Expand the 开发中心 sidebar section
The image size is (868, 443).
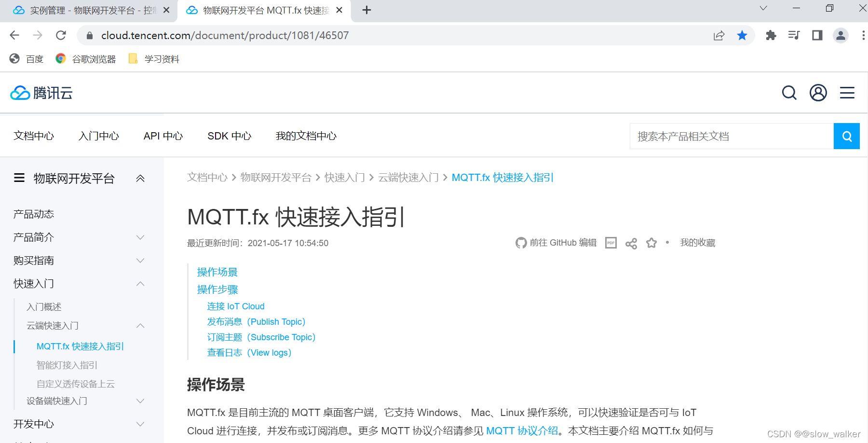140,424
